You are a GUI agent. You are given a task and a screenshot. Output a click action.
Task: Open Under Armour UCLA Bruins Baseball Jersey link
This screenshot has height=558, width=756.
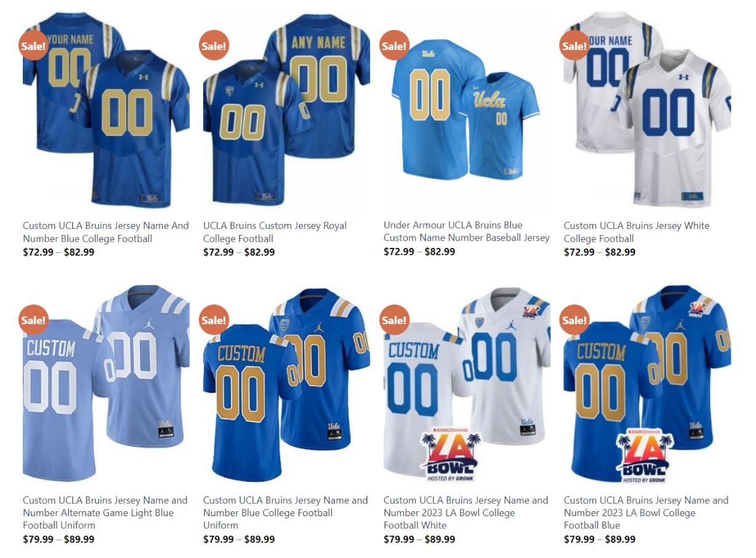coord(467,231)
